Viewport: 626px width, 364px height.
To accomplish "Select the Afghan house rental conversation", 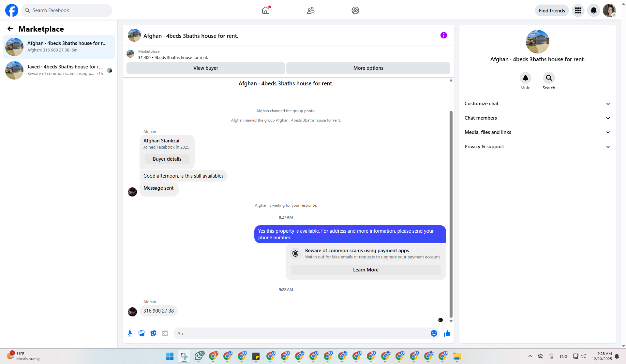I will [x=59, y=47].
